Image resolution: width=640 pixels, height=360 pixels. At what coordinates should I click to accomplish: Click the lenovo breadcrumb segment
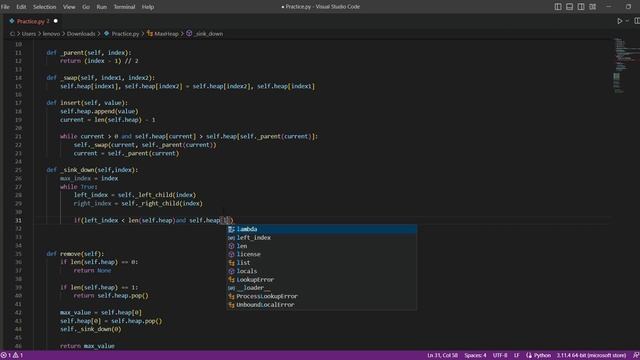click(51, 33)
